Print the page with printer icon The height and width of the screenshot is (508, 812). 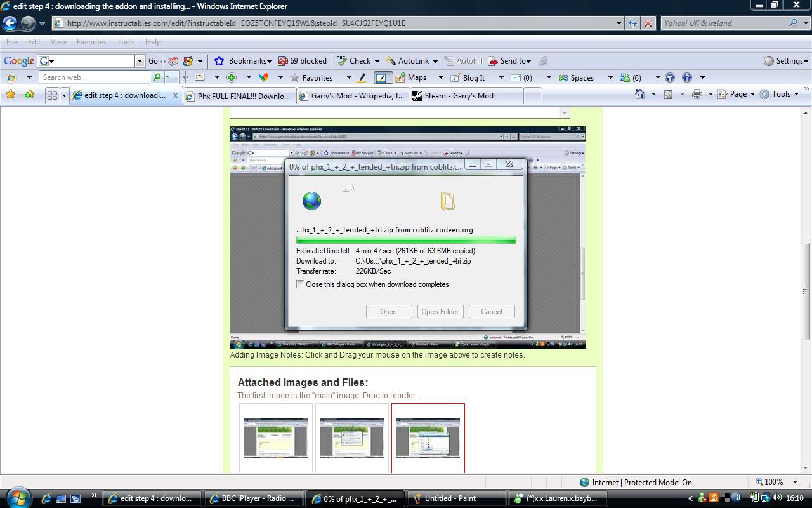click(697, 94)
